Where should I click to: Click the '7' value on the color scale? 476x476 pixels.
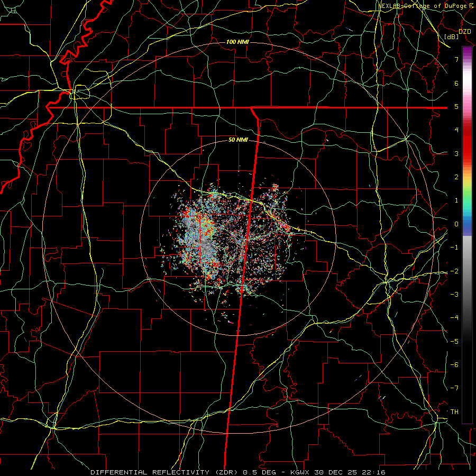(456, 59)
